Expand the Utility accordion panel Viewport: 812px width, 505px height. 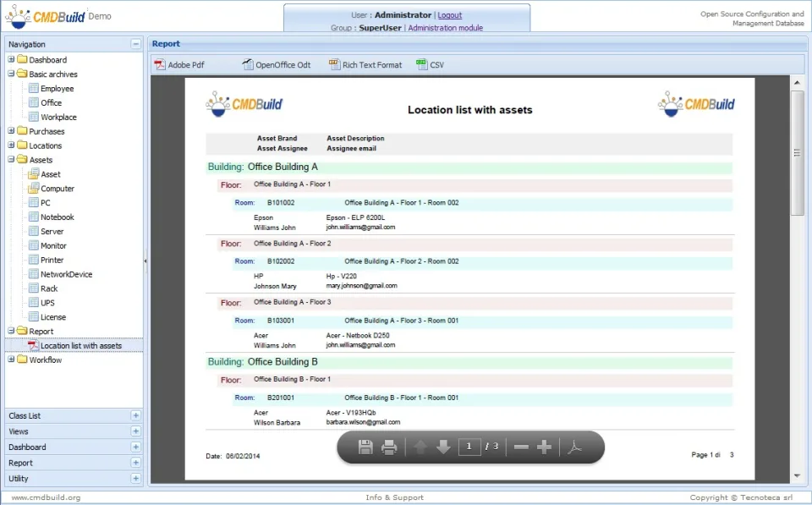click(x=135, y=478)
